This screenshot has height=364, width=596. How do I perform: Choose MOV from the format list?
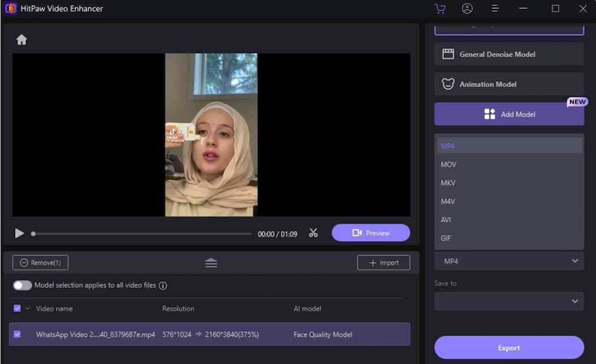(510, 165)
